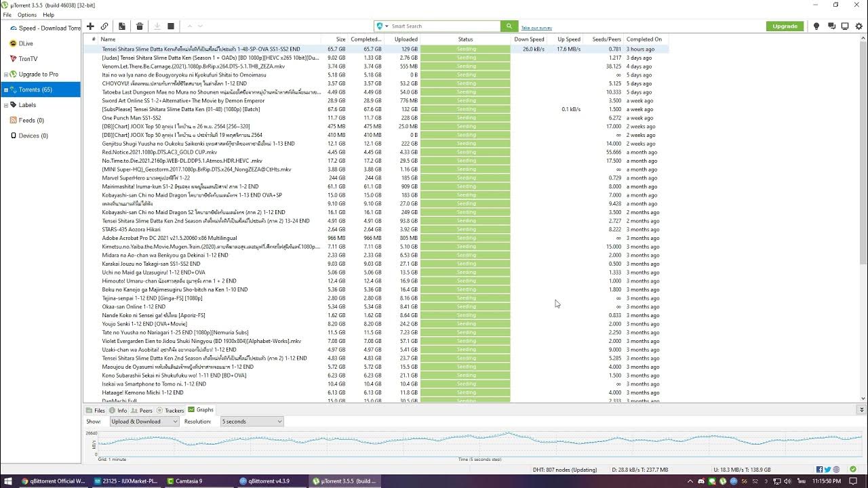The image size is (868, 488).
Task: Click the torrent list vertical scrollbar
Action: point(863,218)
